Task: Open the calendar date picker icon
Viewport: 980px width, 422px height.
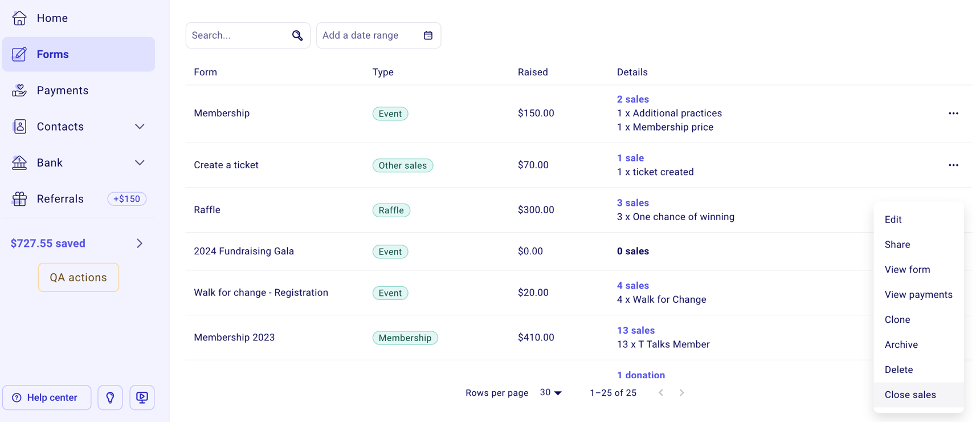Action: (428, 35)
